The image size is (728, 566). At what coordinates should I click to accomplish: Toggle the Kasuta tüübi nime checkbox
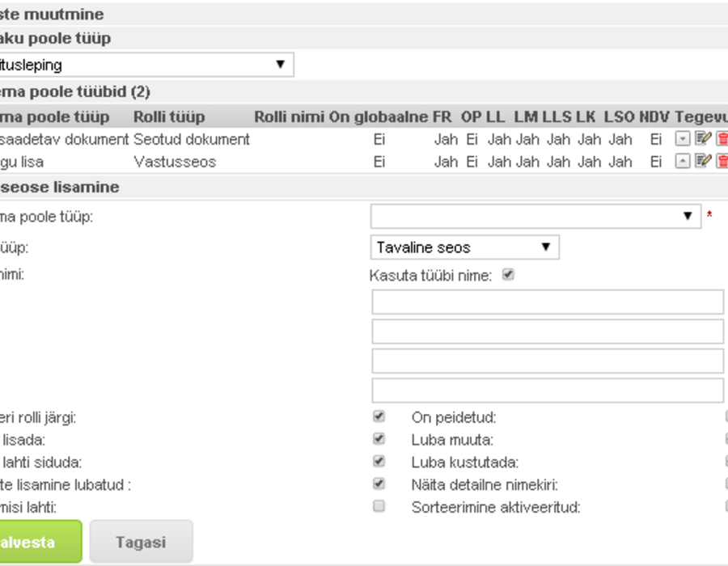click(x=508, y=275)
